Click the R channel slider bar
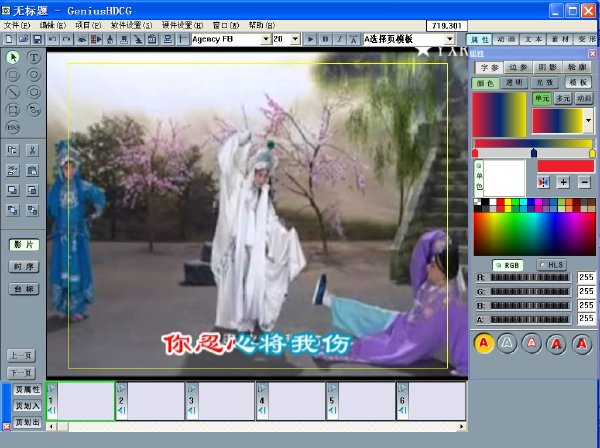 530,277
